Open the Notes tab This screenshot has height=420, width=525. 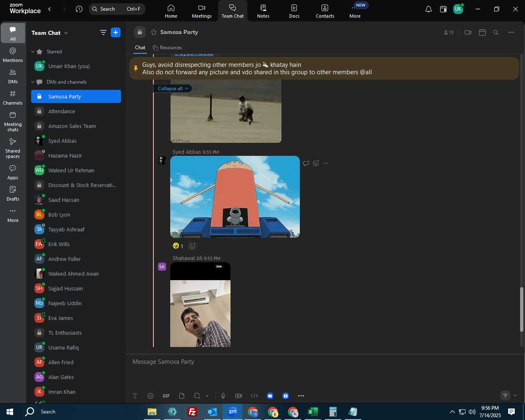click(x=263, y=11)
